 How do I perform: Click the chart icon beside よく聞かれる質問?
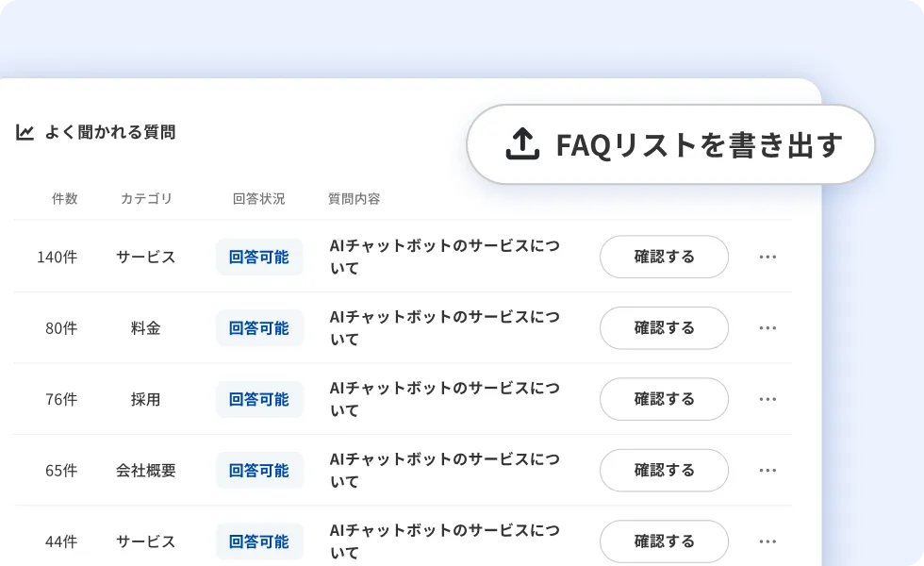(x=25, y=133)
